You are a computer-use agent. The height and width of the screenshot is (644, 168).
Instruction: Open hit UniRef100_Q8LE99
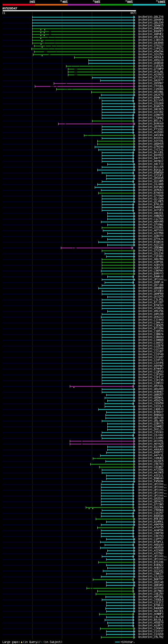tap(151, 23)
